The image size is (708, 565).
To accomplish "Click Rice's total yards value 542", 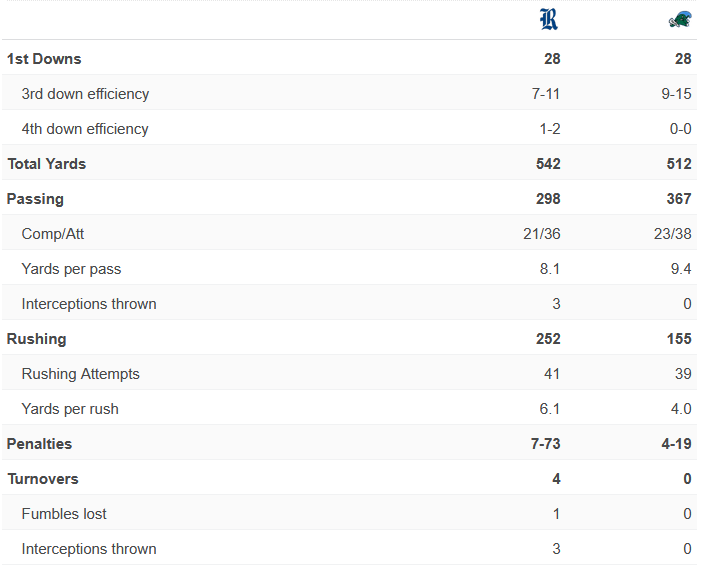I will [548, 164].
